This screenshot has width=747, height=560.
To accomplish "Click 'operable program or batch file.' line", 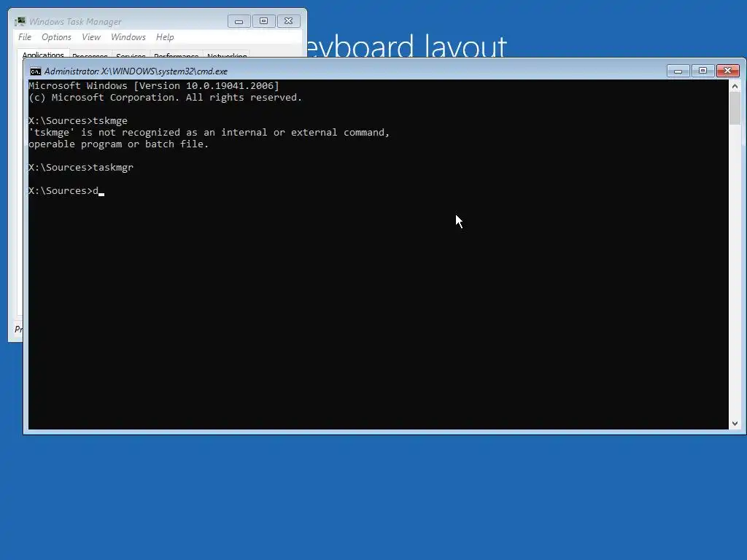I will (x=119, y=144).
